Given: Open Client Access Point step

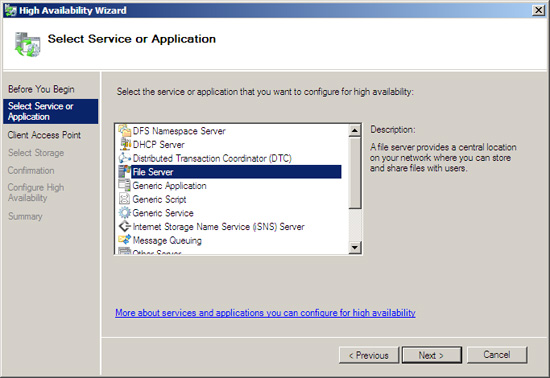Looking at the screenshot, I should pos(44,135).
